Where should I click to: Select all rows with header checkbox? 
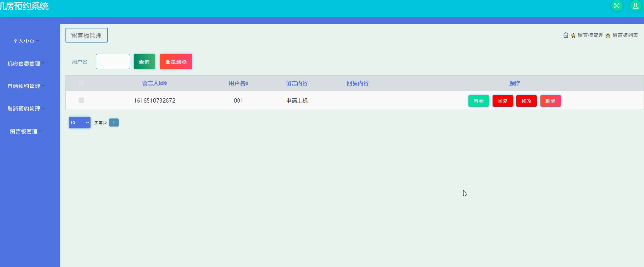tap(81, 83)
